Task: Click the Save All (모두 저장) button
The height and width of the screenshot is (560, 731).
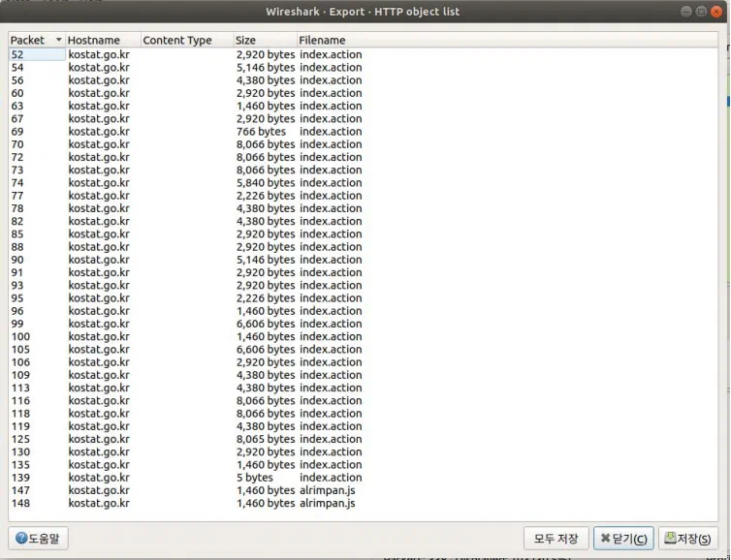Action: click(x=556, y=538)
